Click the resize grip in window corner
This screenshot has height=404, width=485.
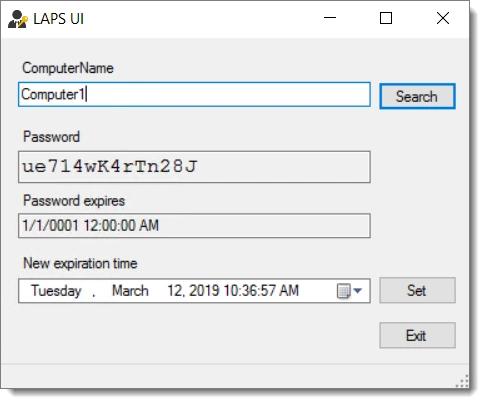pos(463,382)
